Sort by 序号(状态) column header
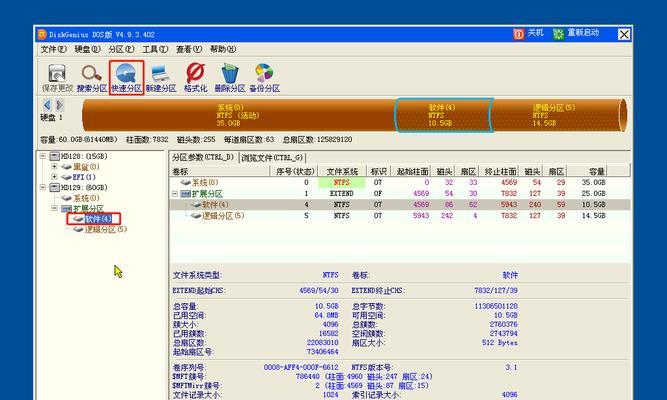This screenshot has width=667, height=400. [295, 171]
